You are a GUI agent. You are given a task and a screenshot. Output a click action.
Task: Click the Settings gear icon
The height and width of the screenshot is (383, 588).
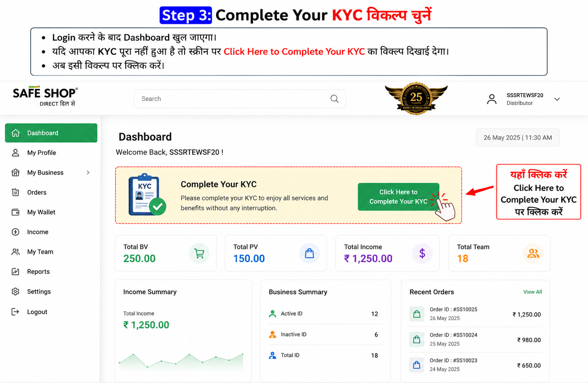point(16,291)
